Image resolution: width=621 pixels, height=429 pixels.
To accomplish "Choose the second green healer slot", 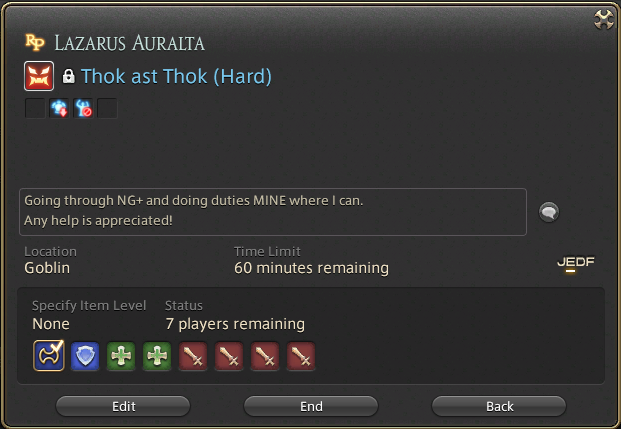I will [157, 356].
